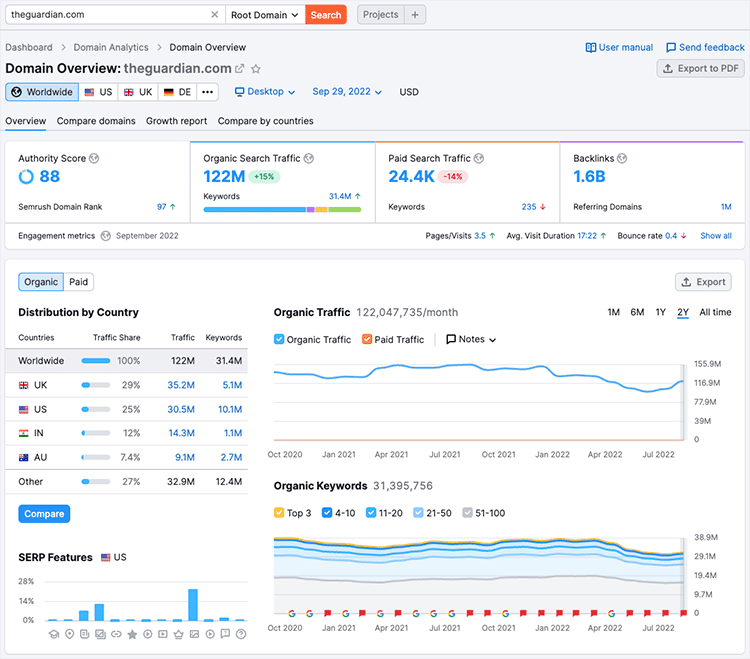This screenshot has width=750, height=659.
Task: Click Export to PDF
Action: tap(701, 68)
